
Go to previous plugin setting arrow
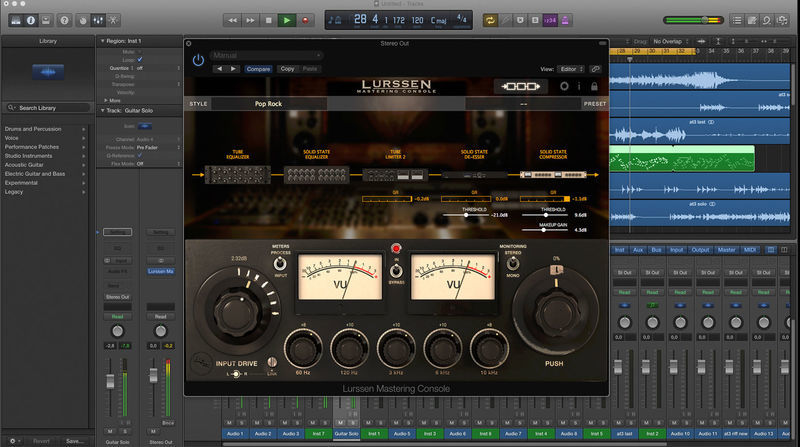pyautogui.click(x=219, y=69)
